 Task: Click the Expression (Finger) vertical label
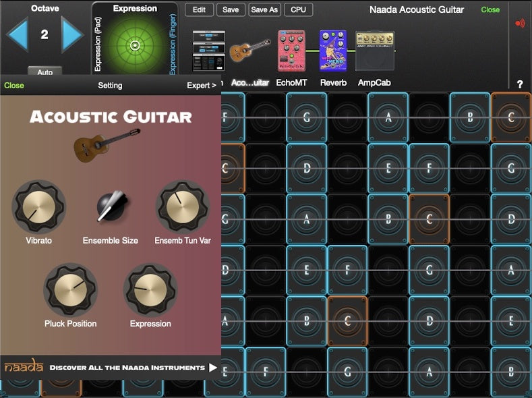coord(173,44)
